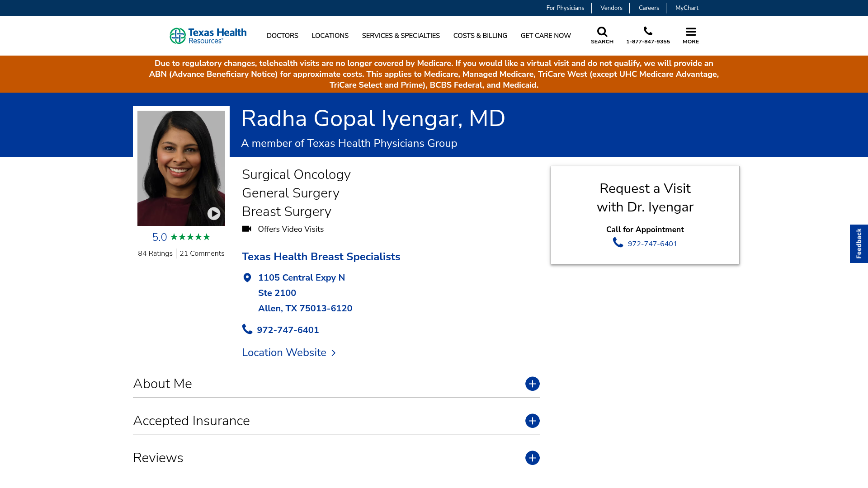Click the 84 Ratings link
This screenshot has width=868, height=488.
pos(155,253)
